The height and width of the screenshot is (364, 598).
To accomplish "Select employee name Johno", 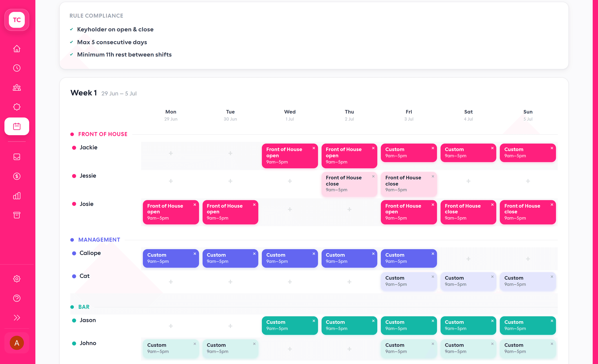I will tap(88, 343).
